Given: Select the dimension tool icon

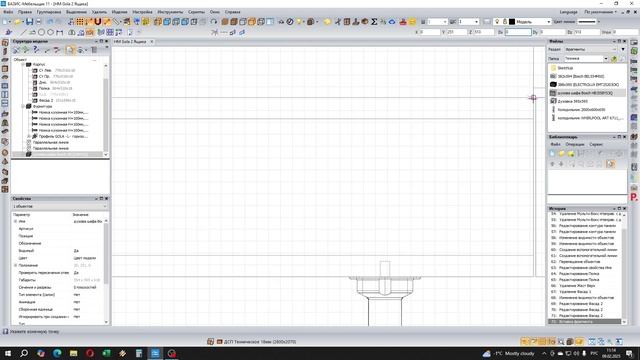Looking at the screenshot, I should coord(60,32).
